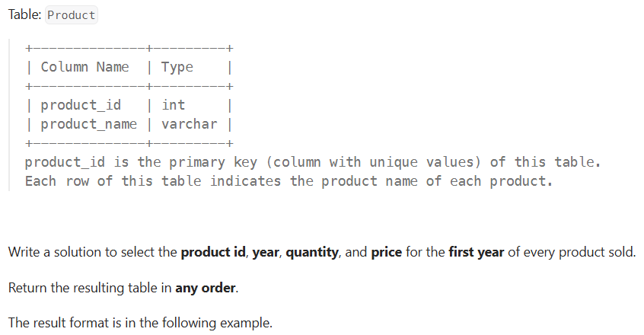
Task: Click 'The result format' sentence
Action: pos(141,323)
